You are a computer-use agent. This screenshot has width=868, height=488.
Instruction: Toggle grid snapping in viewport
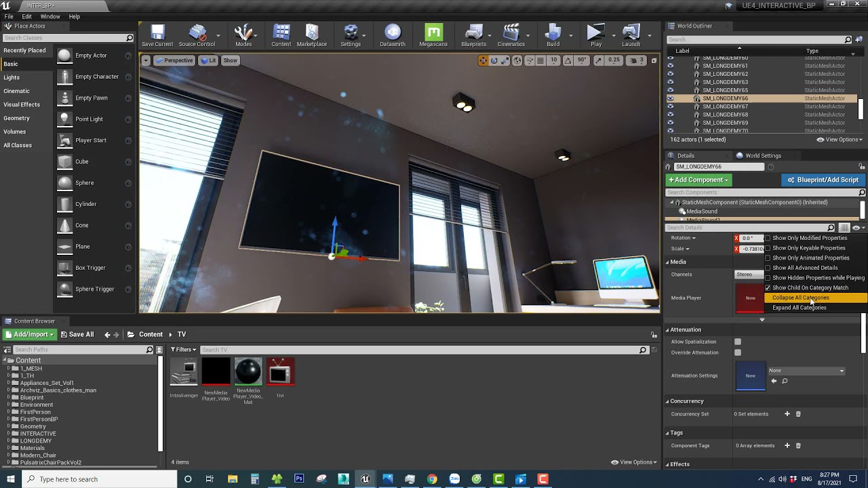coord(540,60)
